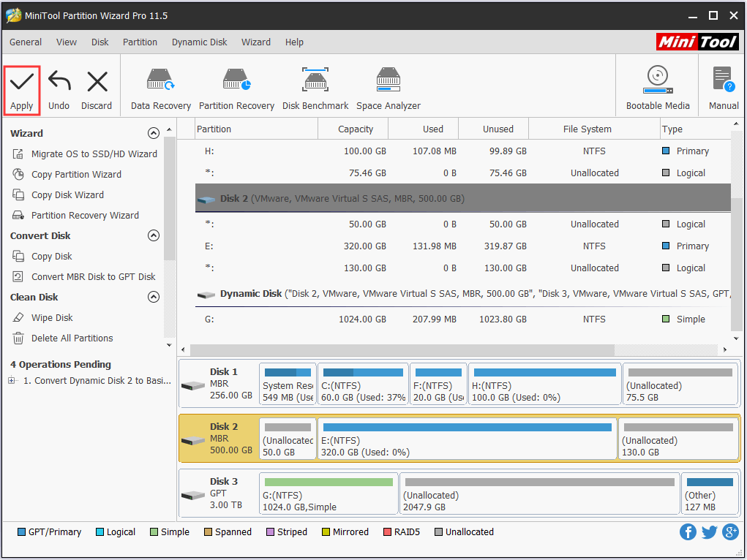
Task: Undo the last pending operation
Action: click(59, 91)
